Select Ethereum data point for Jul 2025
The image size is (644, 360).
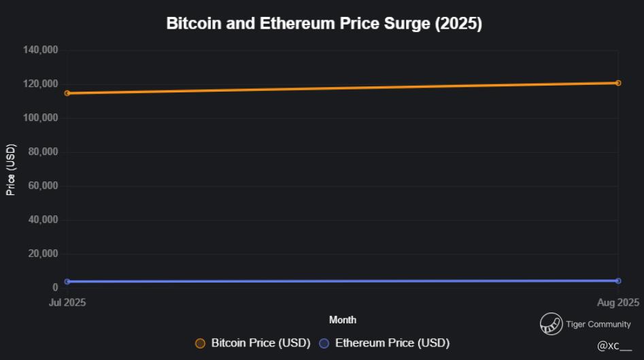[67, 281]
